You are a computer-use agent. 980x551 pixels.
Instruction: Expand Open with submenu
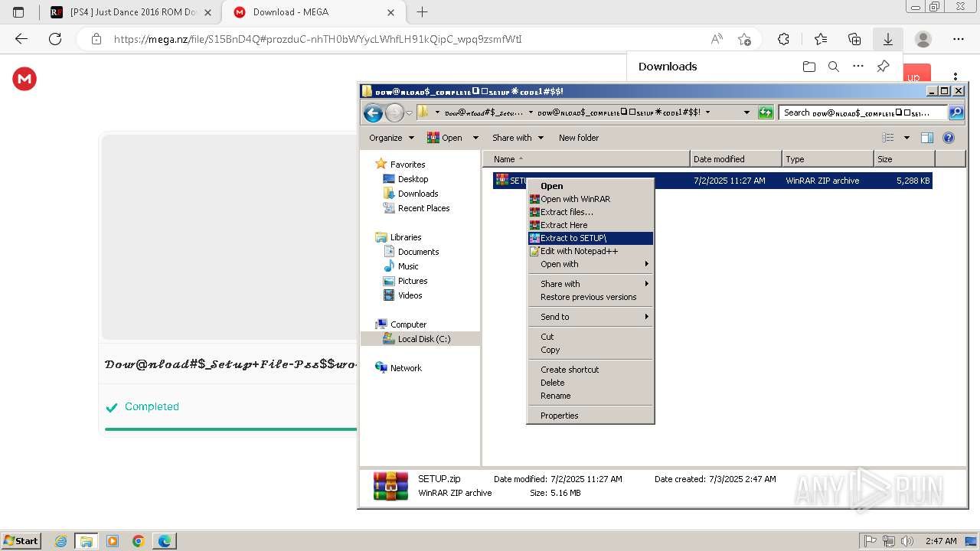(590, 264)
